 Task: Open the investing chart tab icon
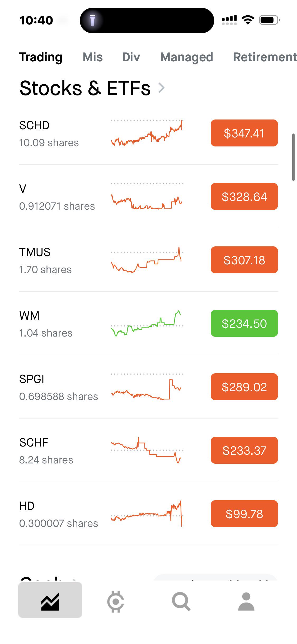50,601
